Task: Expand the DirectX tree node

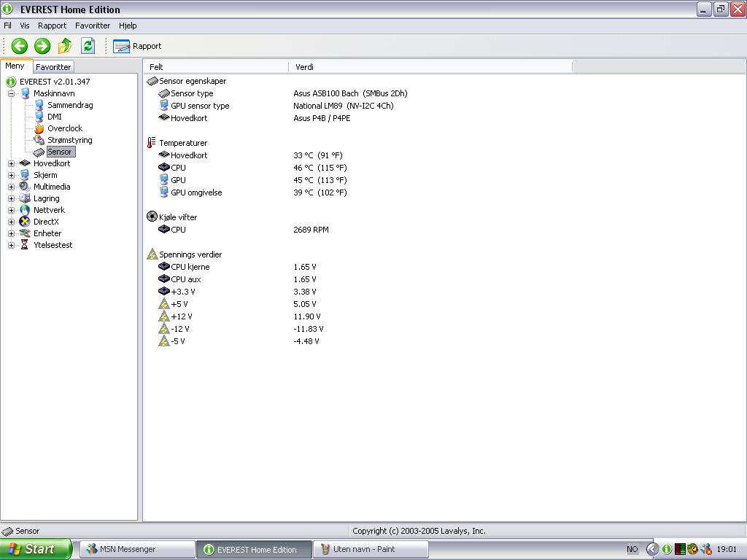Action: coord(11,222)
